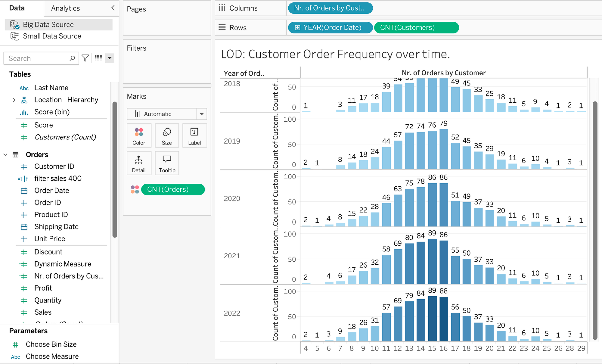Collapse the data pane with the chevron
The image size is (602, 364).
click(113, 8)
